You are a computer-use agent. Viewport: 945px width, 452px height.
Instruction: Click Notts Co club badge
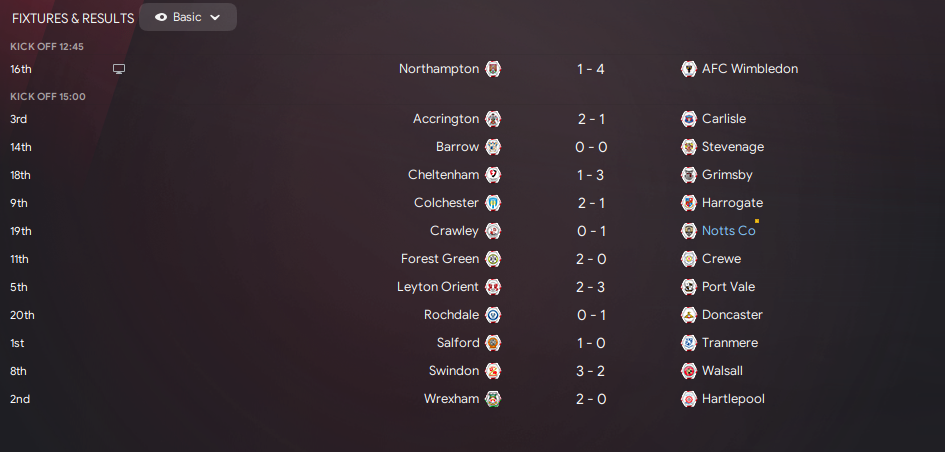pos(688,231)
